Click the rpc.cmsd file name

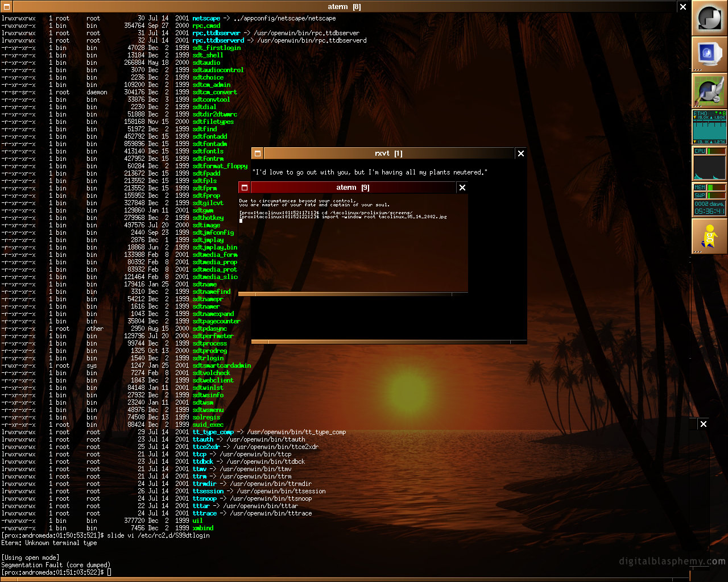click(x=206, y=26)
